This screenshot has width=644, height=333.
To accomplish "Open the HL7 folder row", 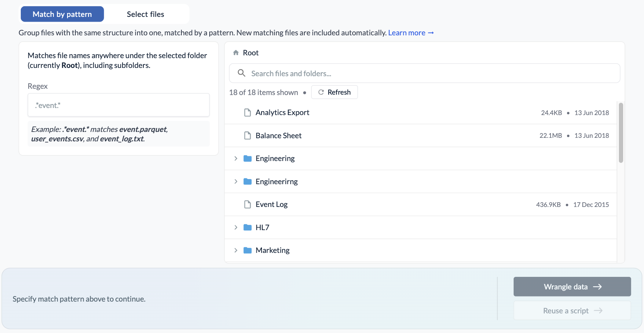I will click(421, 227).
